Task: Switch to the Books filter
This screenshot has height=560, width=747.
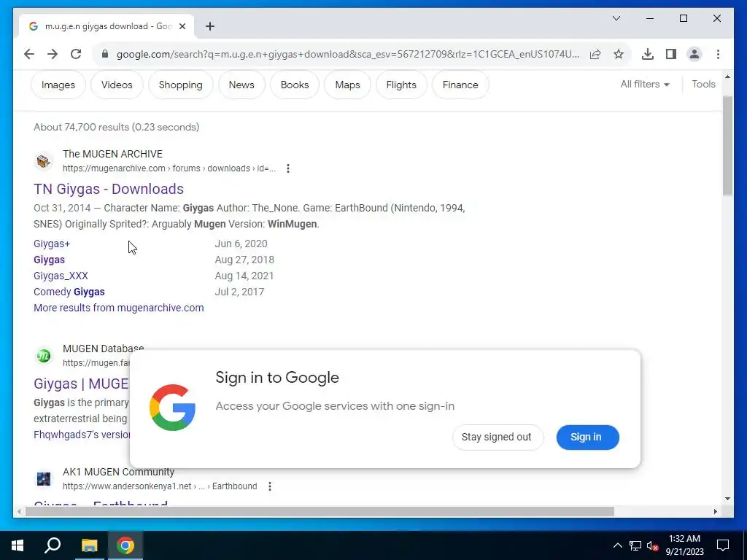Action: click(x=295, y=85)
